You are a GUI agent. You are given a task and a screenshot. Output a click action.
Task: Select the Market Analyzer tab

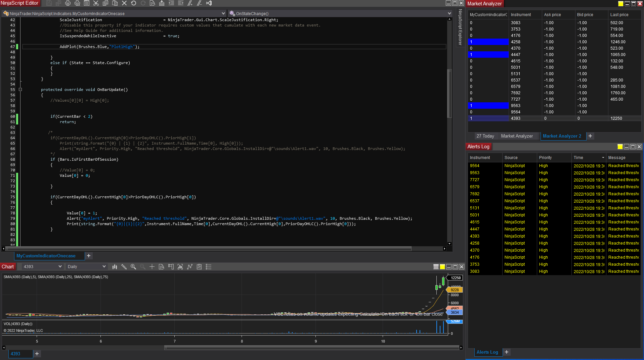(x=517, y=136)
